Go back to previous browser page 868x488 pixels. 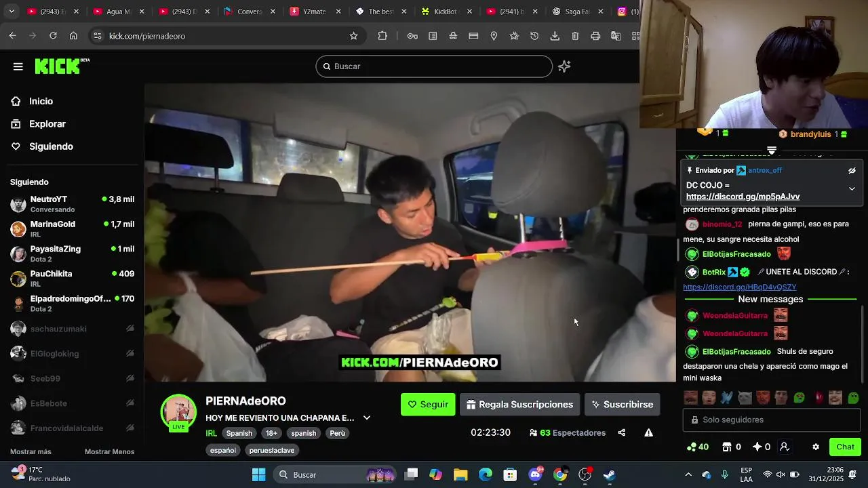pyautogui.click(x=12, y=36)
